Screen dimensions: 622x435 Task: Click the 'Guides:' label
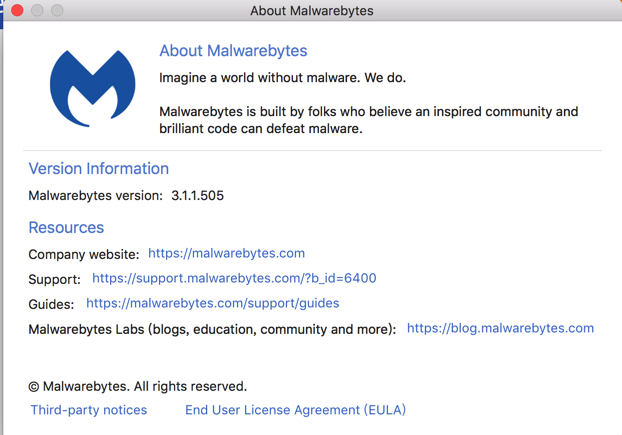tap(51, 304)
